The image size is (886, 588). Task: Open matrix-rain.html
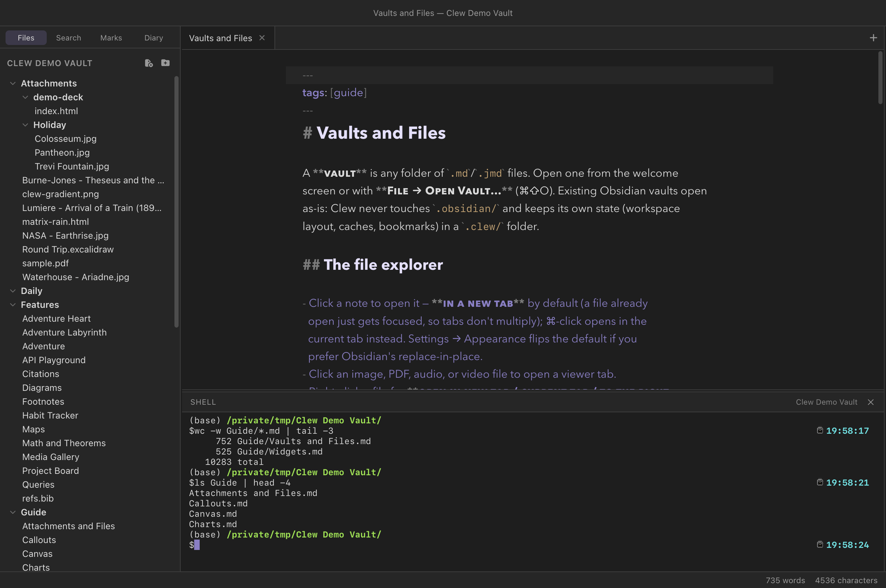click(55, 222)
